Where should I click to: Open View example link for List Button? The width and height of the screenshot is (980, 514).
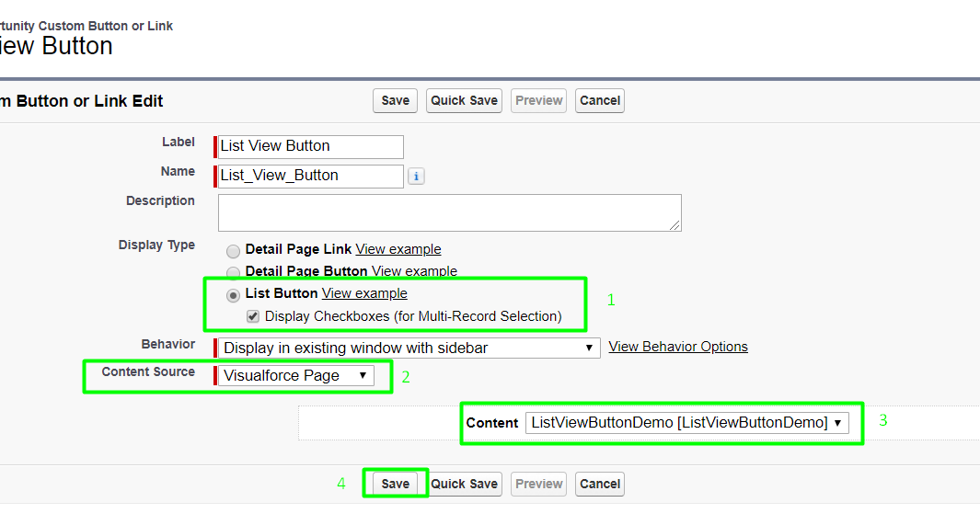coord(364,293)
